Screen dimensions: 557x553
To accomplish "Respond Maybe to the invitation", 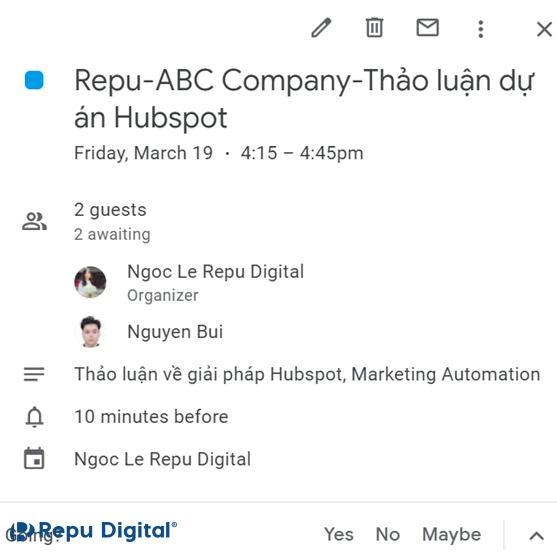I will 451,535.
